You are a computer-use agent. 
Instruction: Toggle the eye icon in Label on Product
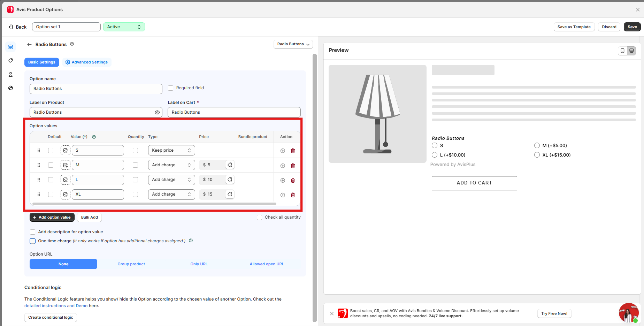coord(157,112)
